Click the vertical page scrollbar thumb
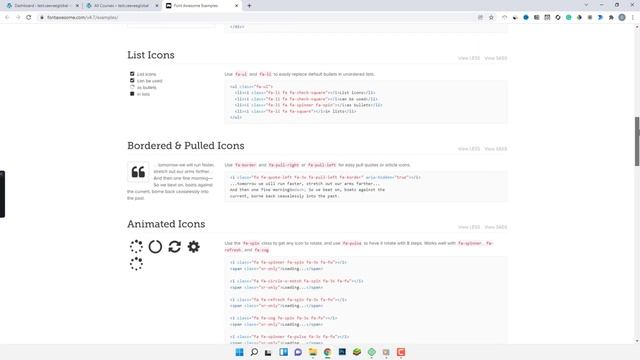Image resolution: width=640 pixels, height=360 pixels. point(637,141)
